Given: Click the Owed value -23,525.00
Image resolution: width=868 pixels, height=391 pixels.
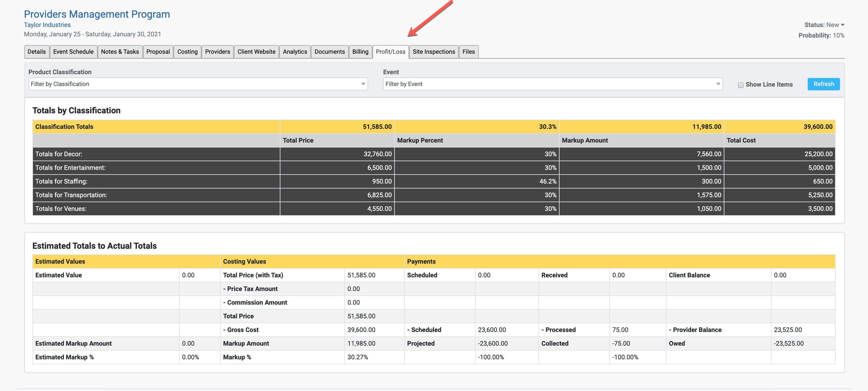Looking at the screenshot, I should 788,344.
